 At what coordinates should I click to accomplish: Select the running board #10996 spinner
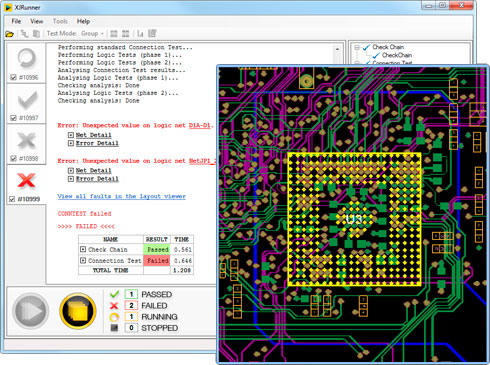point(26,58)
